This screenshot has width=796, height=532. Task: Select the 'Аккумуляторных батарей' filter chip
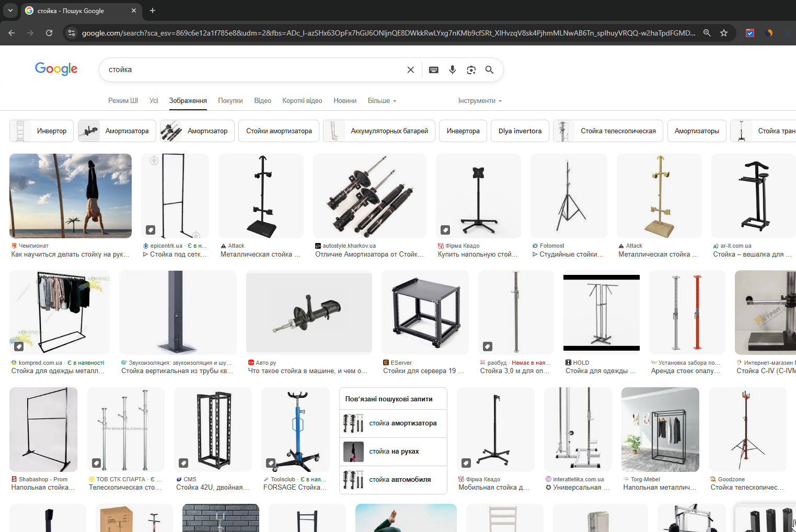[379, 131]
